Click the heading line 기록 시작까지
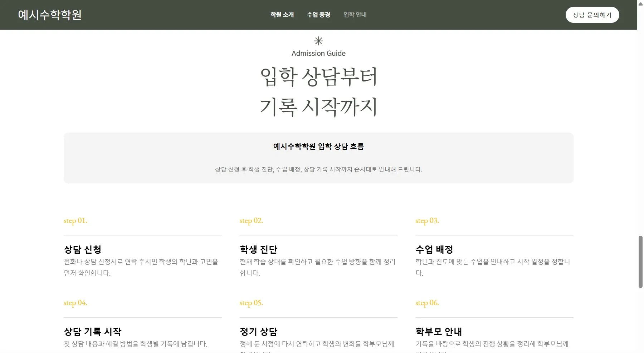The width and height of the screenshot is (644, 353). pos(318,107)
